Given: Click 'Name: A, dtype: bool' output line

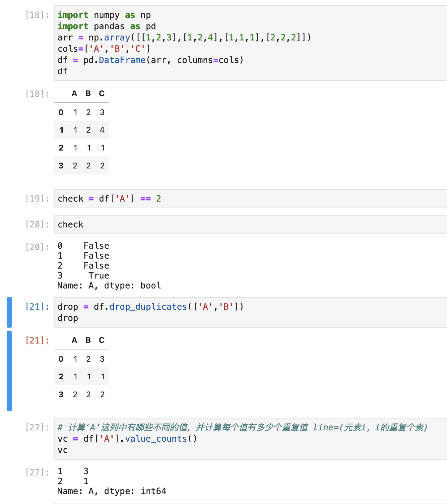Looking at the screenshot, I should (109, 285).
